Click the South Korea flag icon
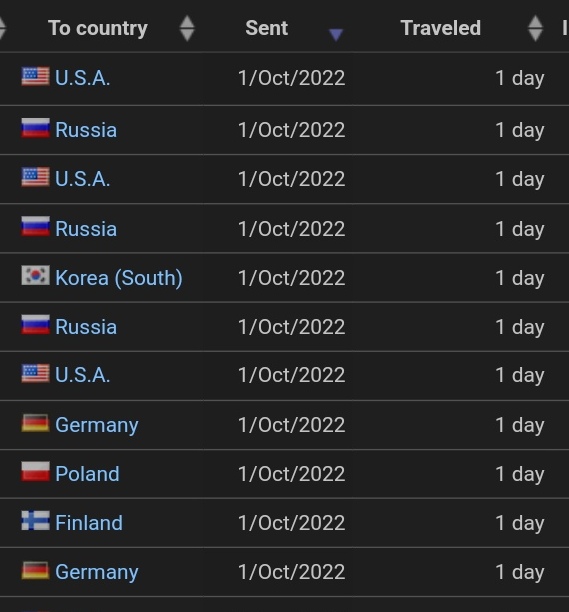Screen dimensions: 569x612 [36, 276]
